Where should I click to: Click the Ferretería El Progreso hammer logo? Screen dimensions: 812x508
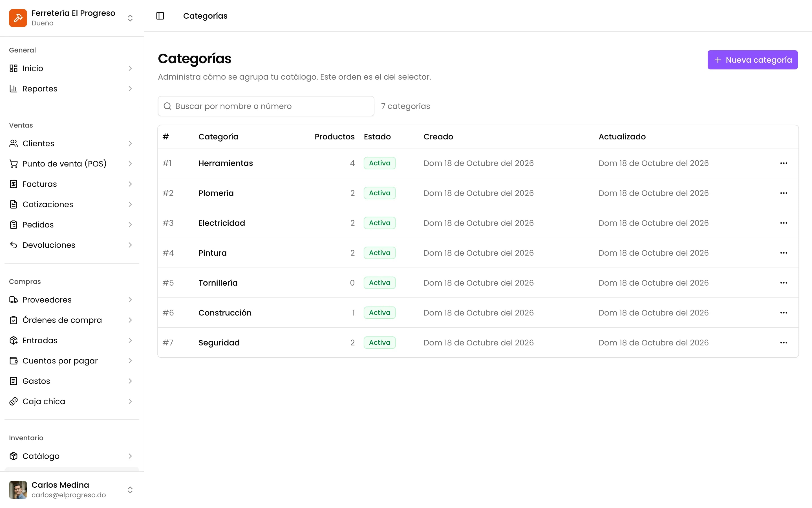[x=18, y=18]
